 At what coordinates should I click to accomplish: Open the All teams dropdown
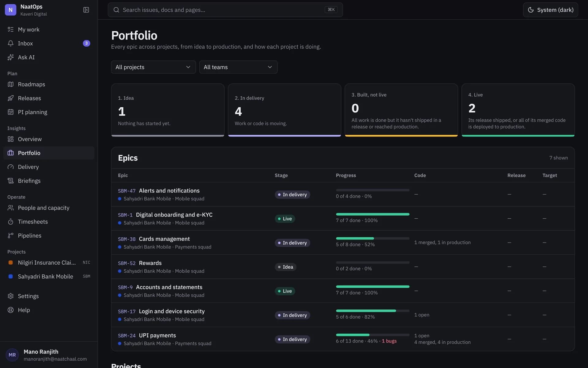[x=238, y=67]
